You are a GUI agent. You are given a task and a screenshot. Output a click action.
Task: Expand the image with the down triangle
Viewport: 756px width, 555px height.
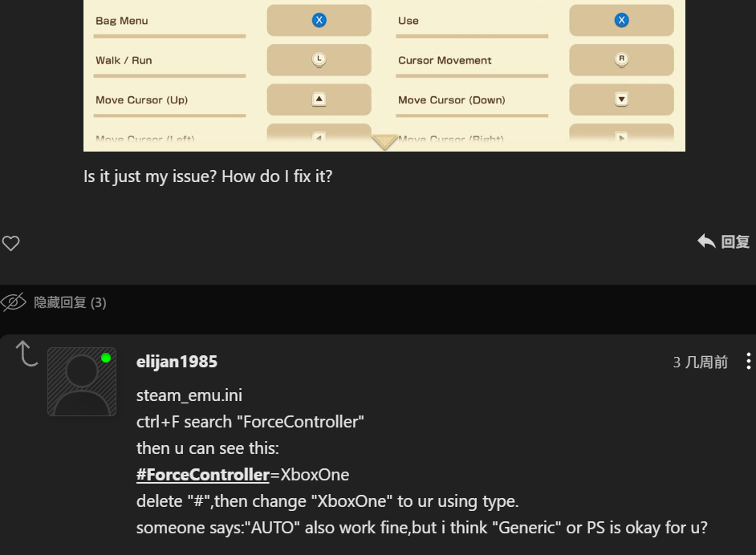point(384,143)
